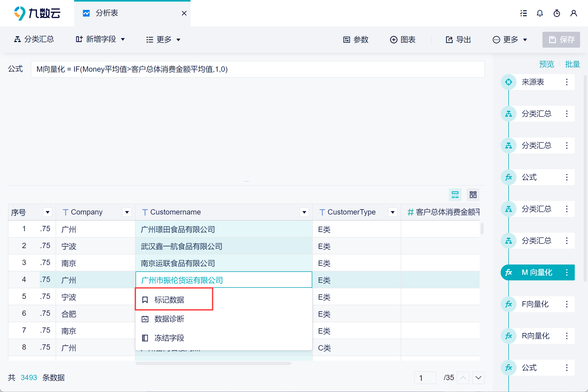
Task: Go to next page with down arrow
Action: 478,378
